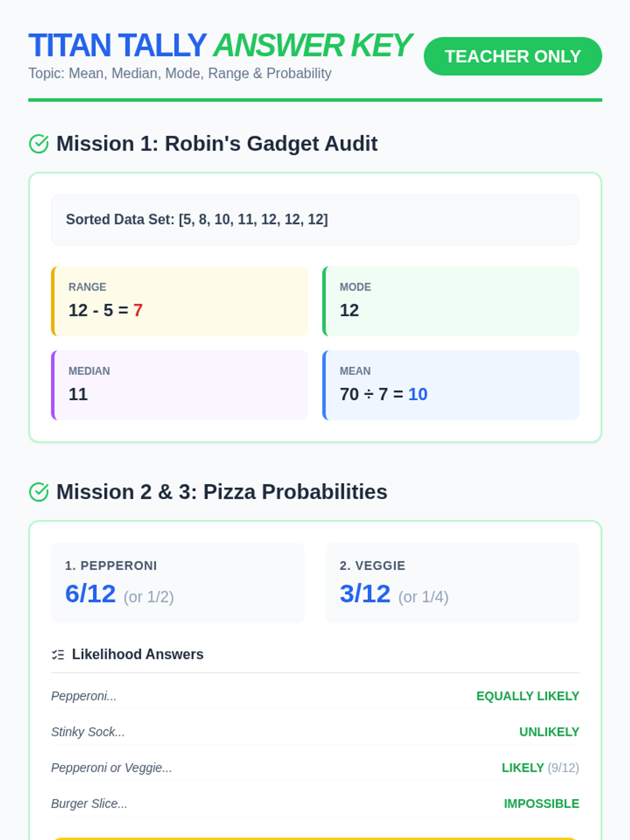Select the Mode answer card
This screenshot has width=630, height=840.
click(450, 301)
